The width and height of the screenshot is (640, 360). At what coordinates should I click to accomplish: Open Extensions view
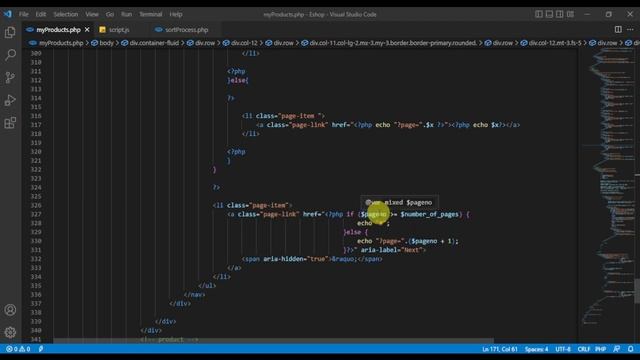(x=10, y=122)
